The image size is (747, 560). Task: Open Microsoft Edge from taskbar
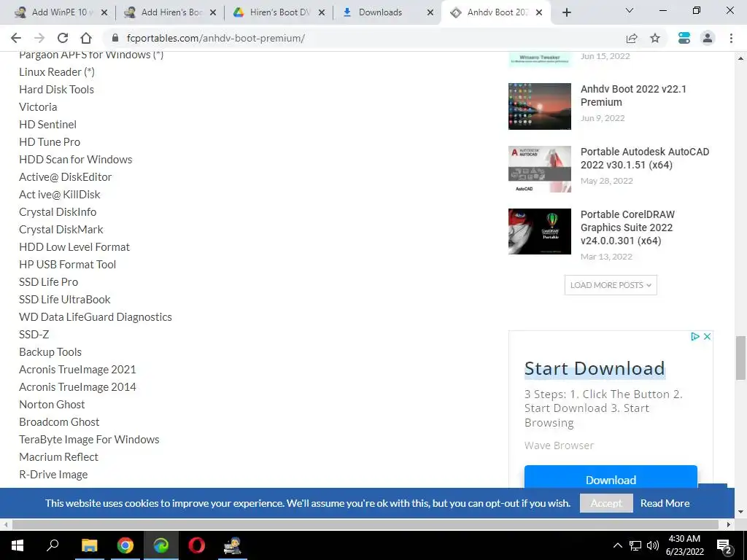coord(161,545)
